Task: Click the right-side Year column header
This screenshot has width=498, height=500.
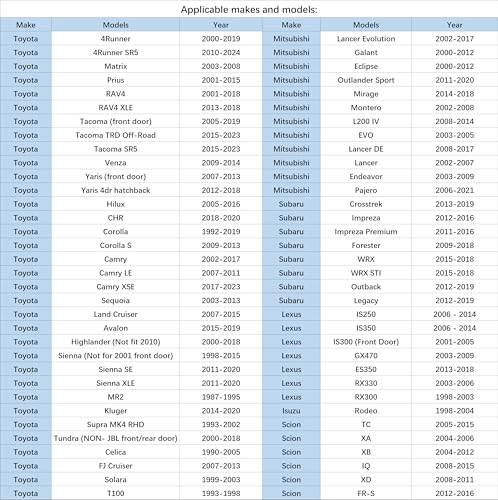Action: (454, 25)
